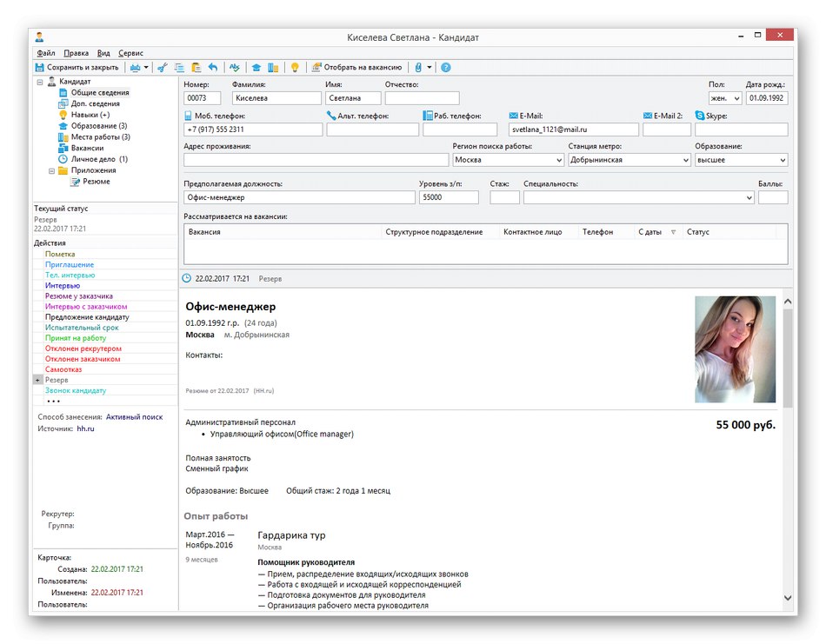This screenshot has width=826, height=644.
Task: Click the Моб. телефон input field
Action: (253, 129)
